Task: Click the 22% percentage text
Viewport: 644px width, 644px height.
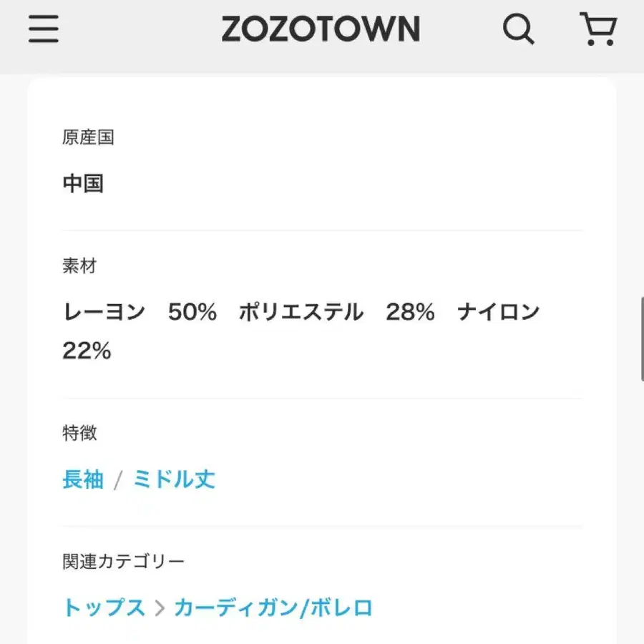Action: pos(87,351)
